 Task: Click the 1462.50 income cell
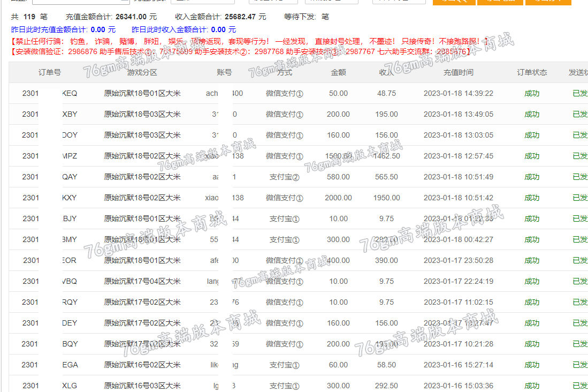(387, 156)
